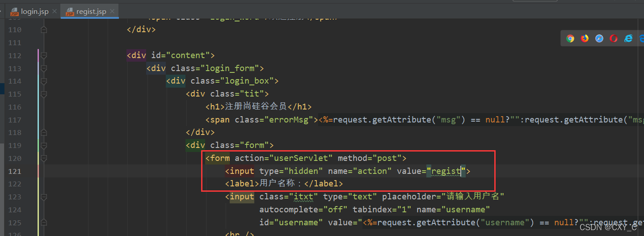Click the class="form" div attribute
Screen dimensions: 644x236
[240, 145]
